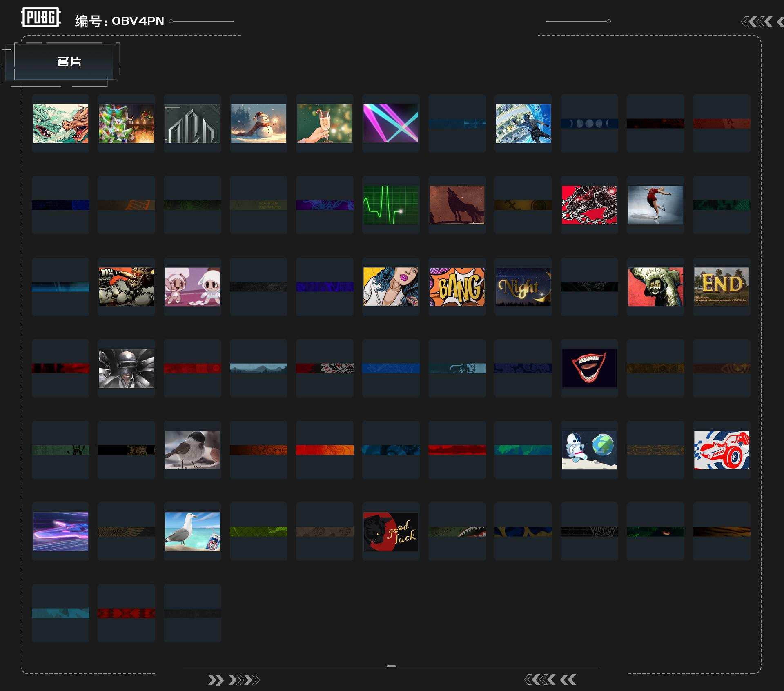784x691 pixels.
Task: Select the 编号: OBV4PN label
Action: 120,21
